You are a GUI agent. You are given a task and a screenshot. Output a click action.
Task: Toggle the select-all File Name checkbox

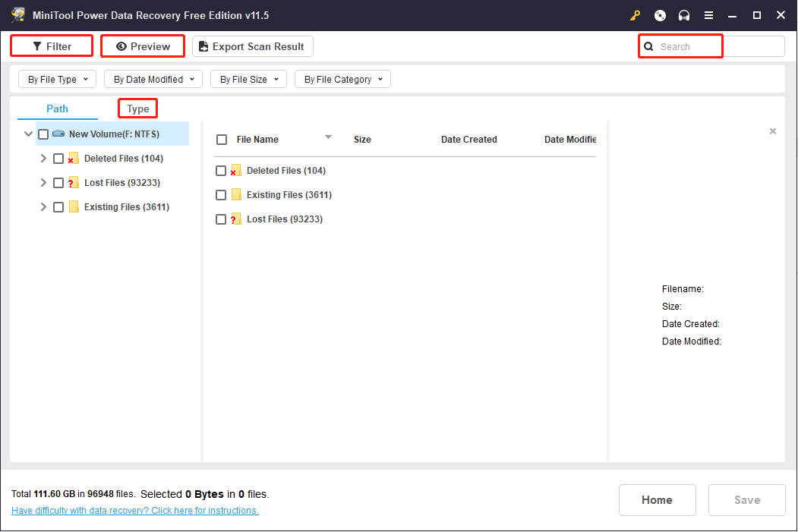click(x=222, y=140)
